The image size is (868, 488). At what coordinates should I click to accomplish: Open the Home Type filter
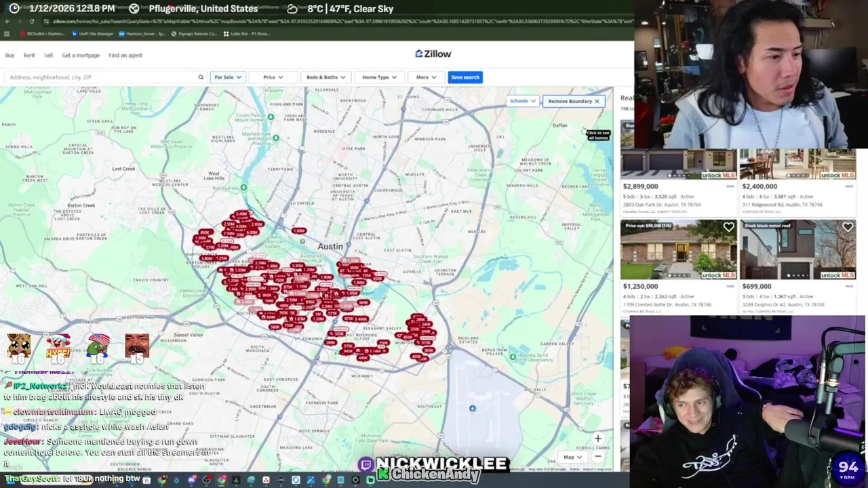click(x=379, y=77)
